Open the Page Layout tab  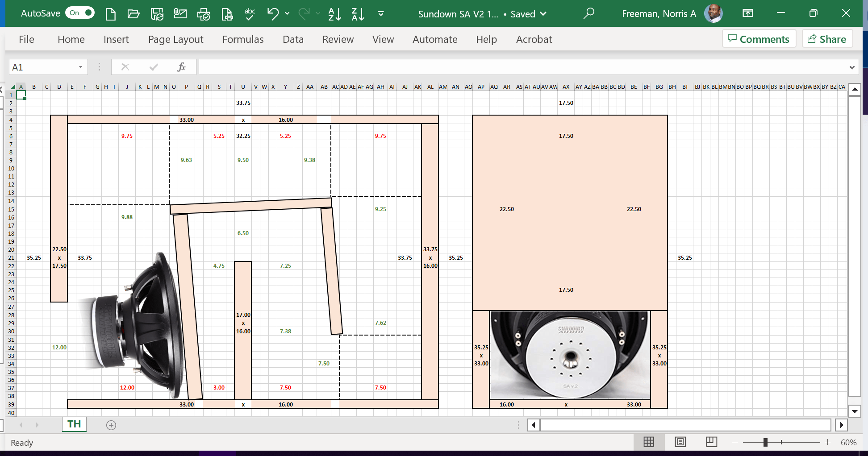[176, 39]
